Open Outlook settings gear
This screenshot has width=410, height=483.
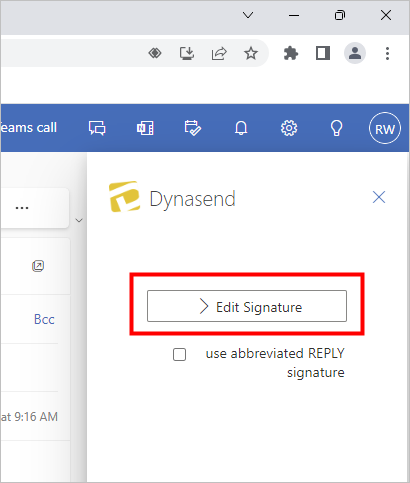click(x=289, y=128)
